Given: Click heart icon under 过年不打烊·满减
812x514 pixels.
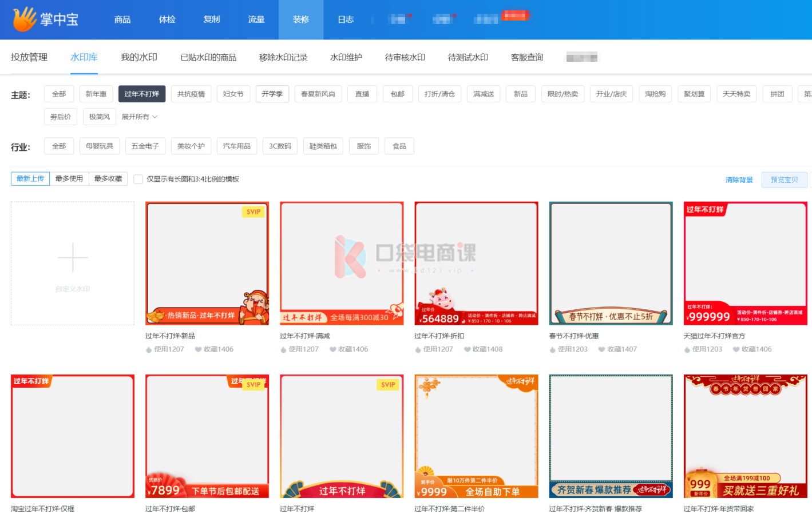Looking at the screenshot, I should [x=332, y=349].
